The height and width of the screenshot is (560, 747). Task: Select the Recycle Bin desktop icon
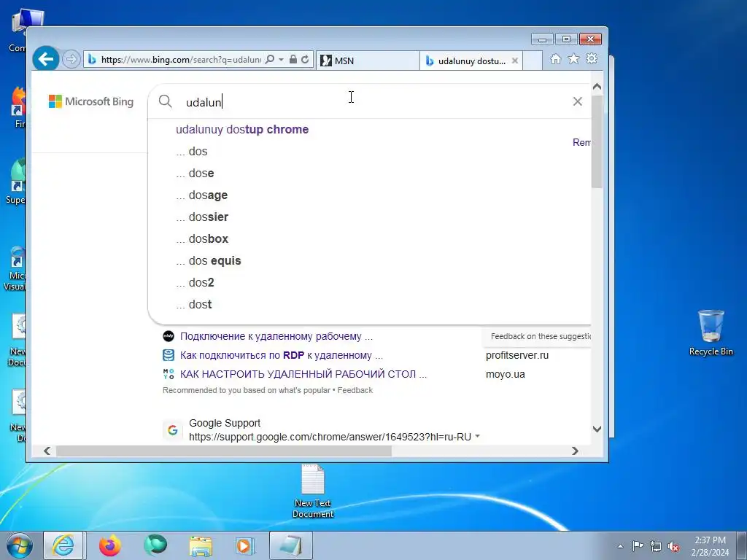[x=711, y=332]
